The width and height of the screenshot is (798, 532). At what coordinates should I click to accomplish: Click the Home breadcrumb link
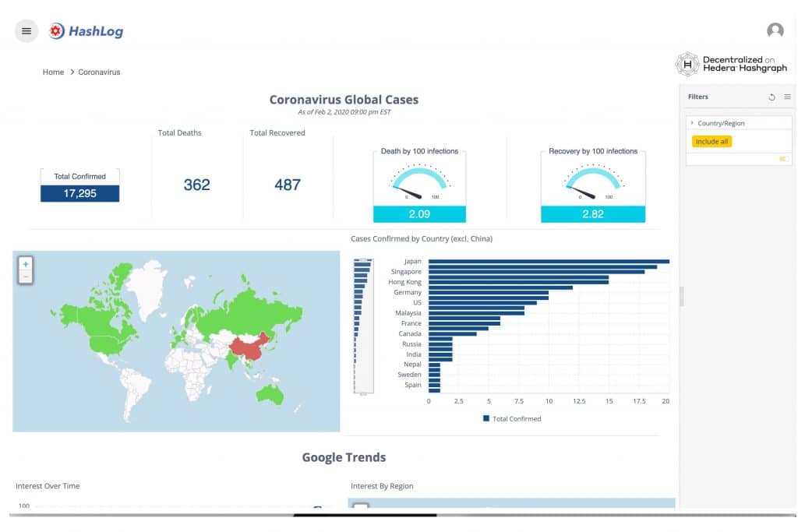(53, 72)
